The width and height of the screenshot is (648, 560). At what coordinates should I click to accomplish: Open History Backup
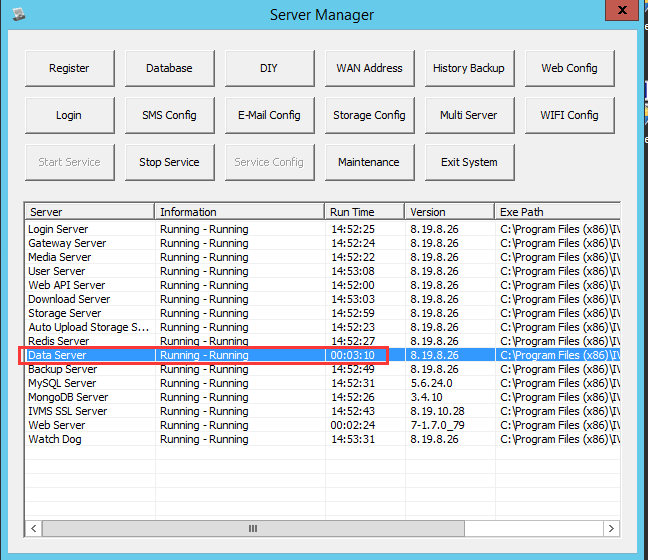tap(470, 68)
